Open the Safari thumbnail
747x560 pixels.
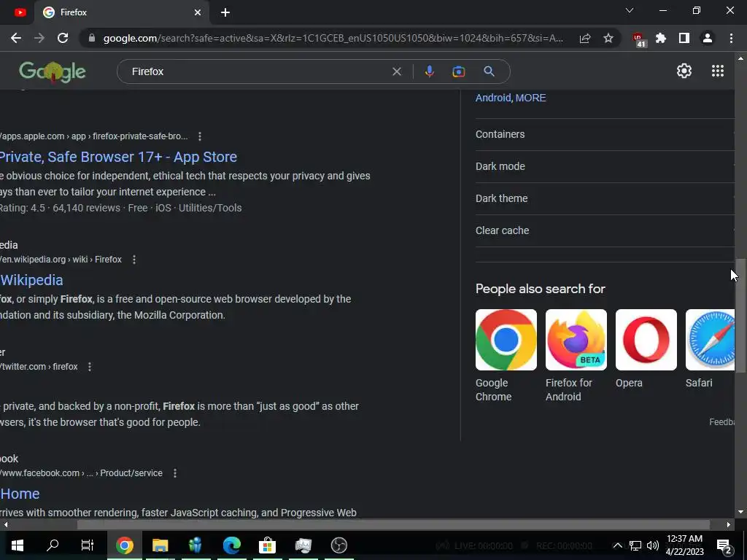(x=710, y=340)
